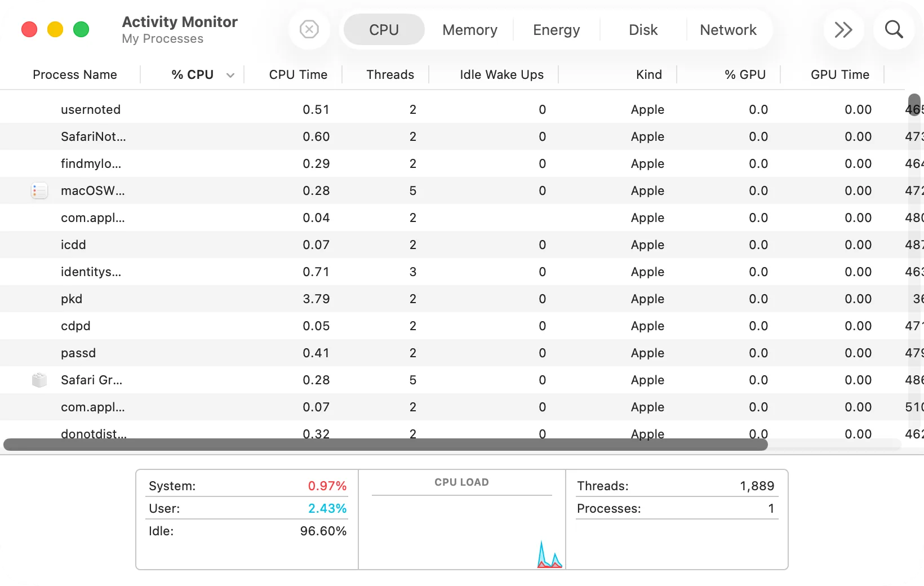
Task: Go to the Network tab
Action: [728, 29]
